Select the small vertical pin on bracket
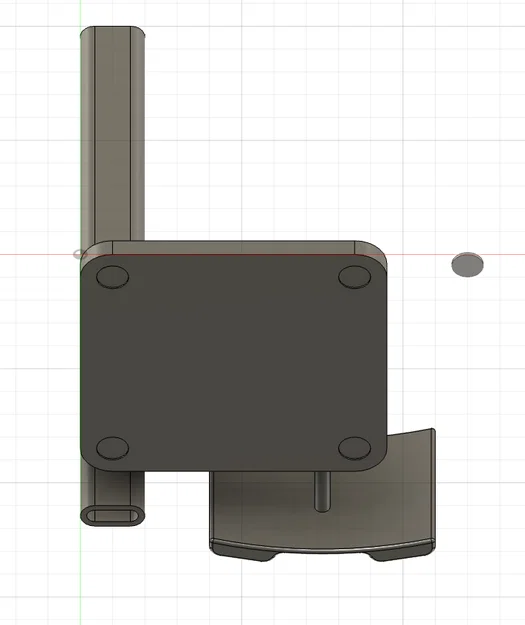 (322, 491)
